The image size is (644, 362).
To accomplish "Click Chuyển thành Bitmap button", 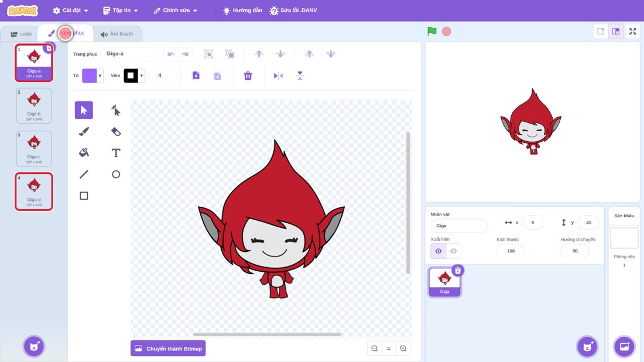I will tap(168, 349).
